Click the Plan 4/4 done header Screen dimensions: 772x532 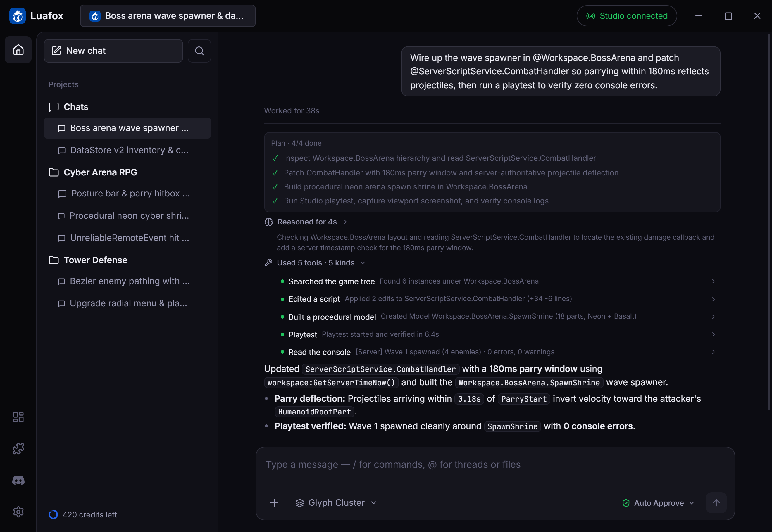point(296,143)
